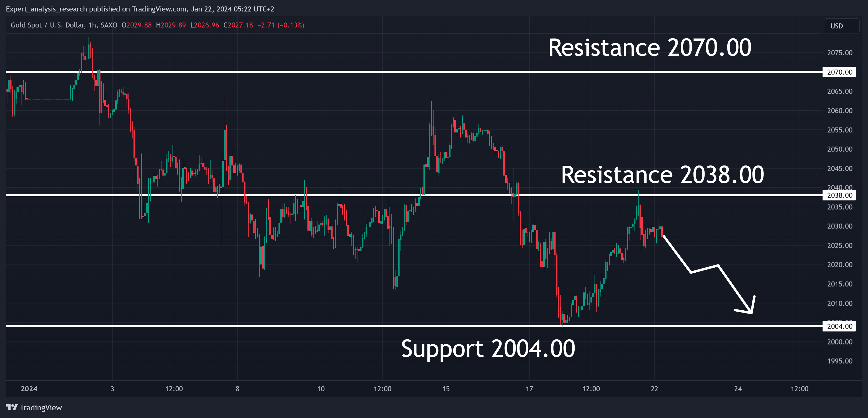The width and height of the screenshot is (868, 418).
Task: Click the 2075.00 price scale label
Action: point(839,53)
